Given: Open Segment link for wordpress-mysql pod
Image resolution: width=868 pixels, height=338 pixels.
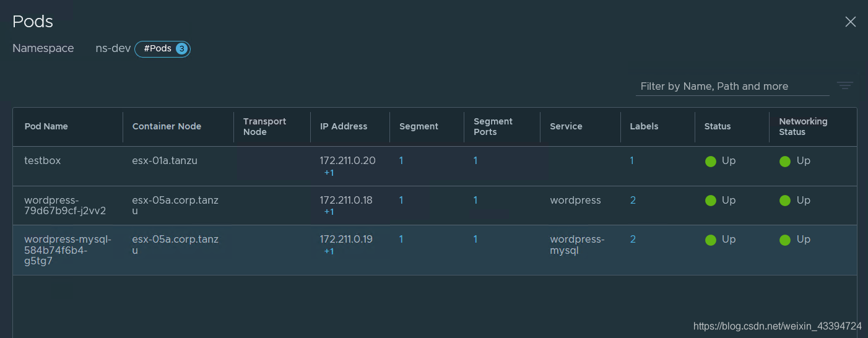Looking at the screenshot, I should (x=401, y=239).
